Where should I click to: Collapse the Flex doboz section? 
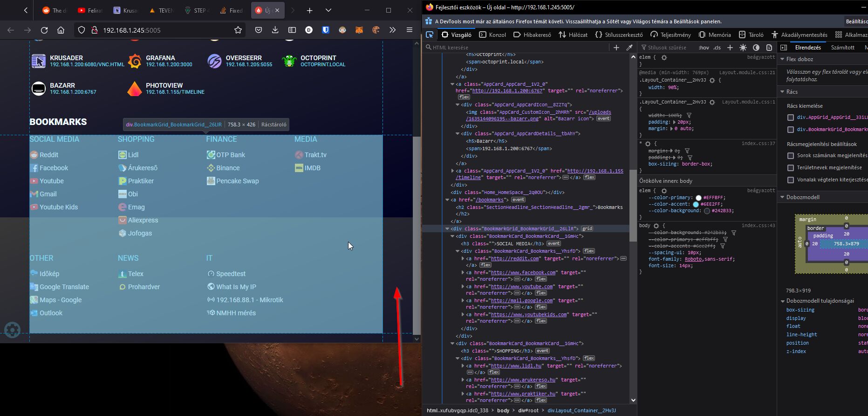pyautogui.click(x=782, y=59)
